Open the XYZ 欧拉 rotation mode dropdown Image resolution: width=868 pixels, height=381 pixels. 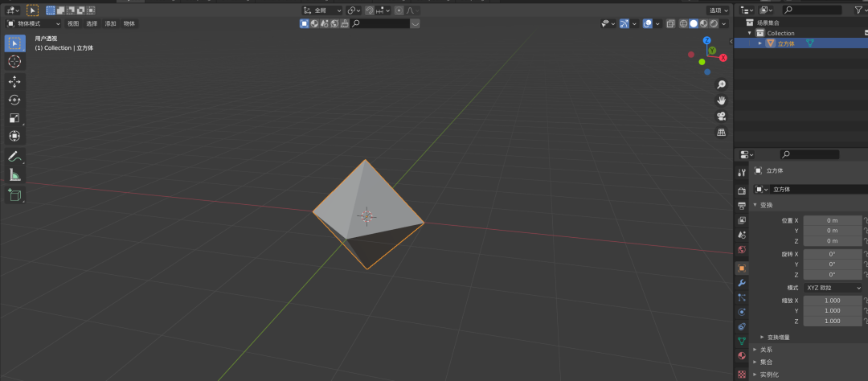point(833,288)
